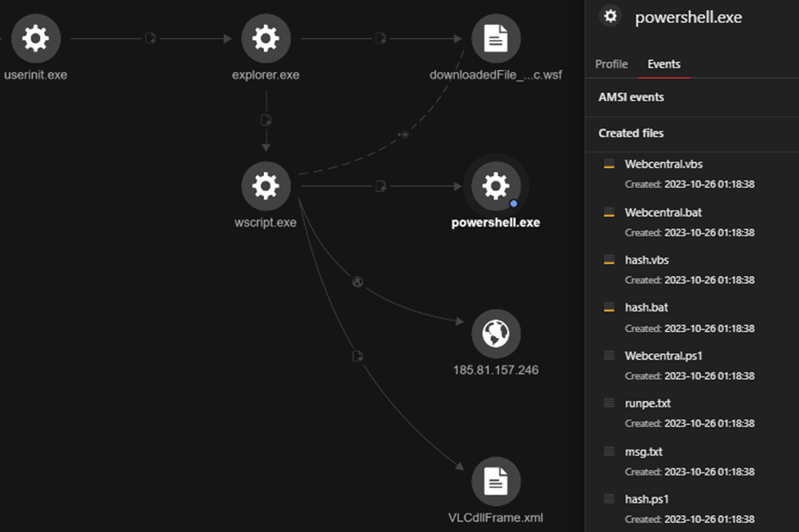
Task: Click the hash.bat file icon
Action: 609,308
